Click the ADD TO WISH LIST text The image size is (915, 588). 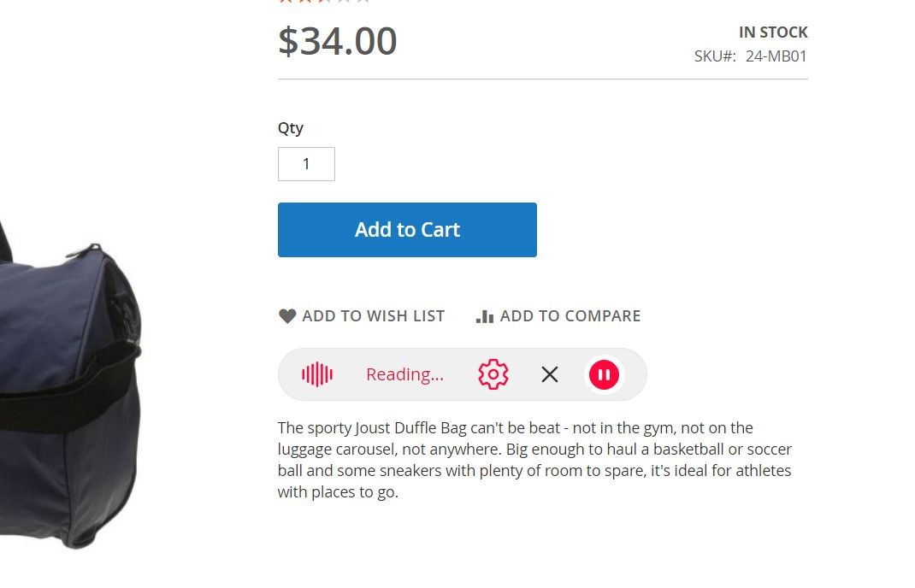(373, 316)
